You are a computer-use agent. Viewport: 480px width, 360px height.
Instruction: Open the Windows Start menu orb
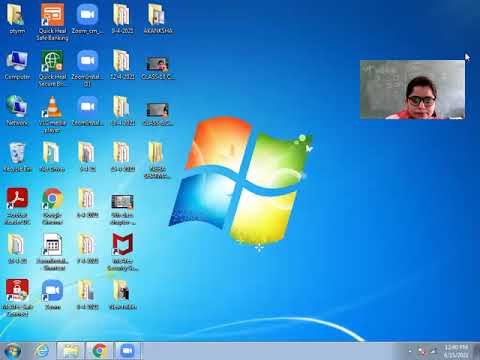click(12, 351)
